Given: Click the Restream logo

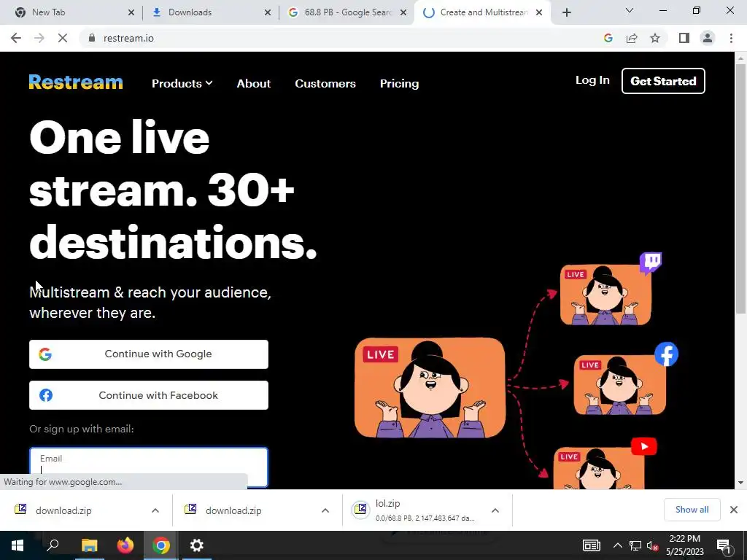Looking at the screenshot, I should tap(76, 82).
